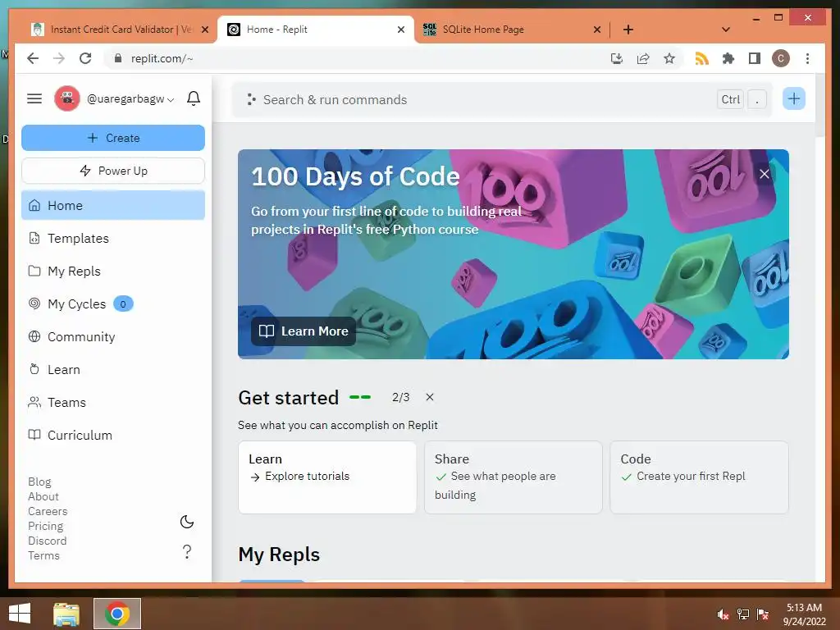Expand the tab search dropdown
The height and width of the screenshot is (630, 840).
726,30
